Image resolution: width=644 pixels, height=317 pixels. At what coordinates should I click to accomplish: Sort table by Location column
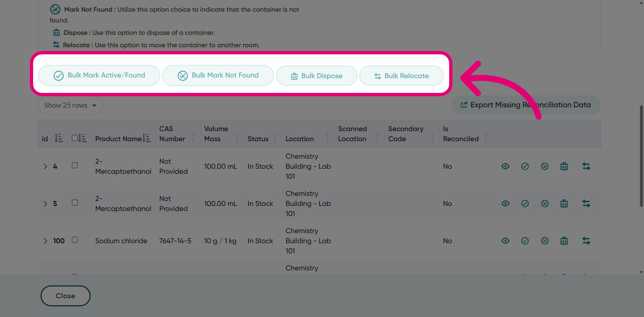pyautogui.click(x=327, y=138)
